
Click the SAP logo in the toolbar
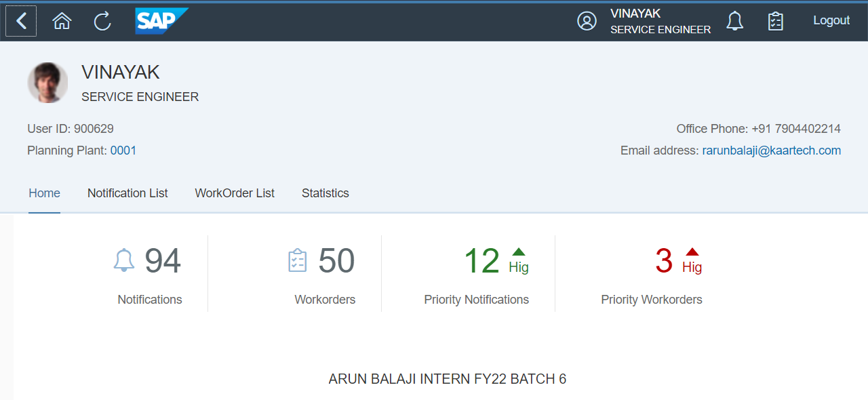161,20
